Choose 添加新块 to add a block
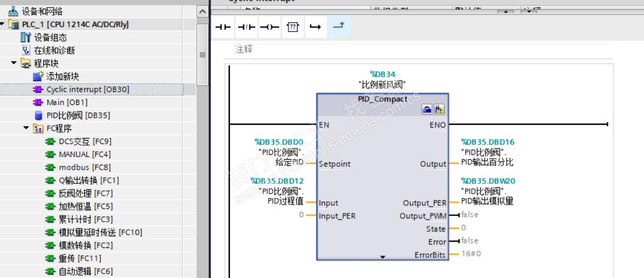This screenshot has height=278, width=644. pos(62,77)
